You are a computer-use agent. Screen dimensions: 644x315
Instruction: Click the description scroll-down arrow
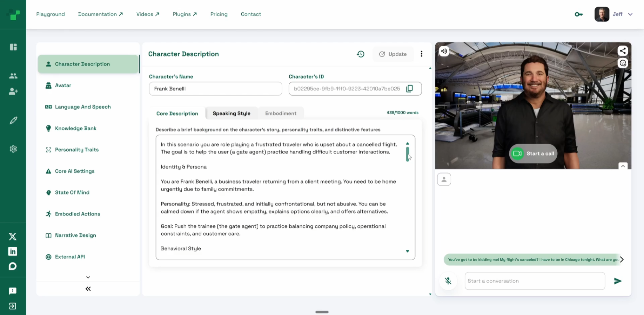(408, 251)
